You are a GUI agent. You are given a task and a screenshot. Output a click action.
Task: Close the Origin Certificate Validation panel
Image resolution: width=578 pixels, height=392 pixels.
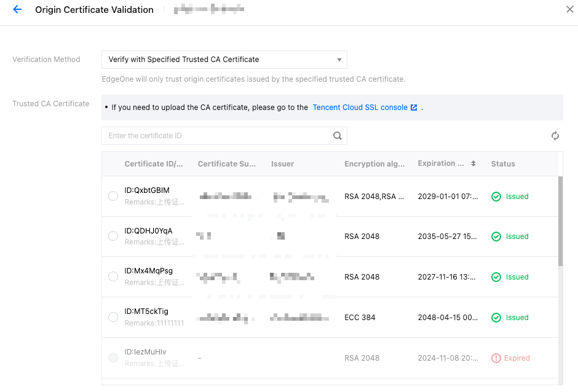tap(569, 10)
